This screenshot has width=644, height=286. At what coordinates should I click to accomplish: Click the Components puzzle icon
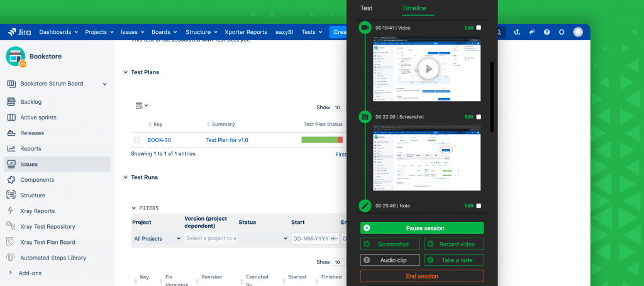[x=11, y=180]
